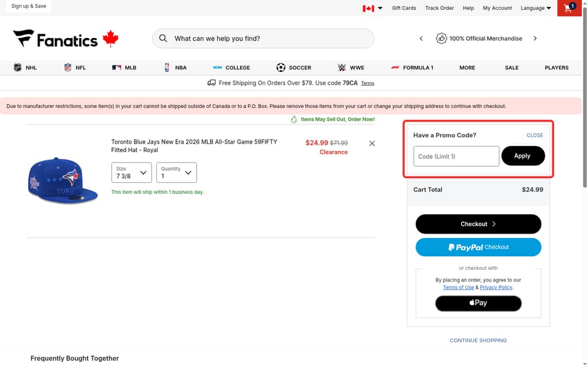Click 'Frequently Bought Together' heading
This screenshot has height=368, width=588.
pos(75,358)
